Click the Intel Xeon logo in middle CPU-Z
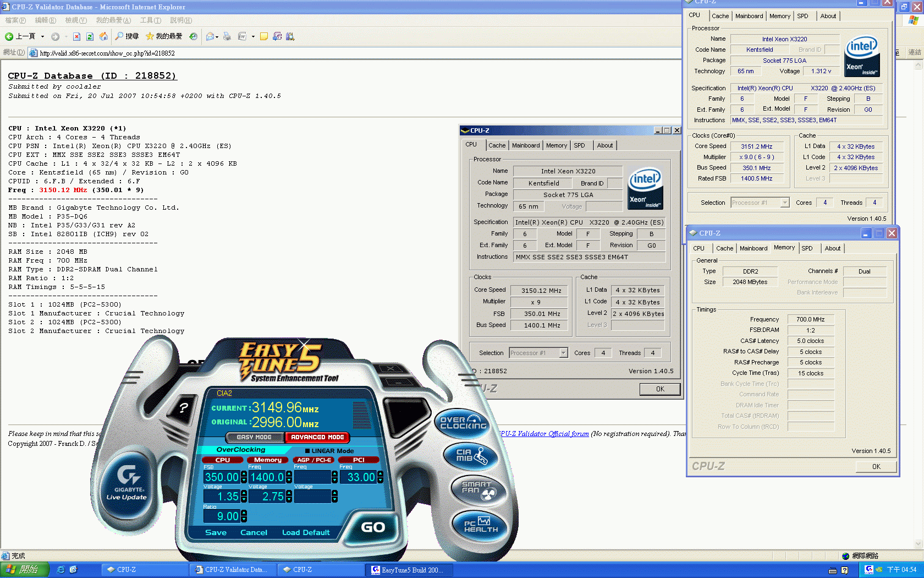 (646, 189)
